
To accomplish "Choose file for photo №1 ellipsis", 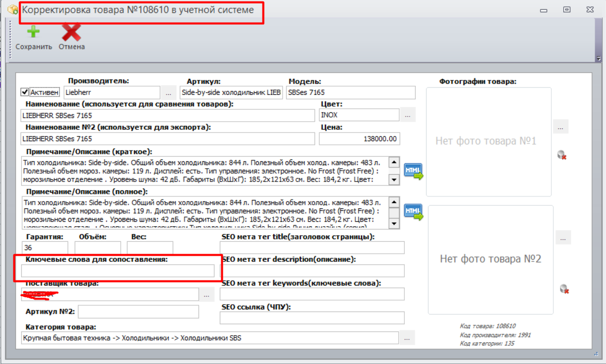I will 561,127.
